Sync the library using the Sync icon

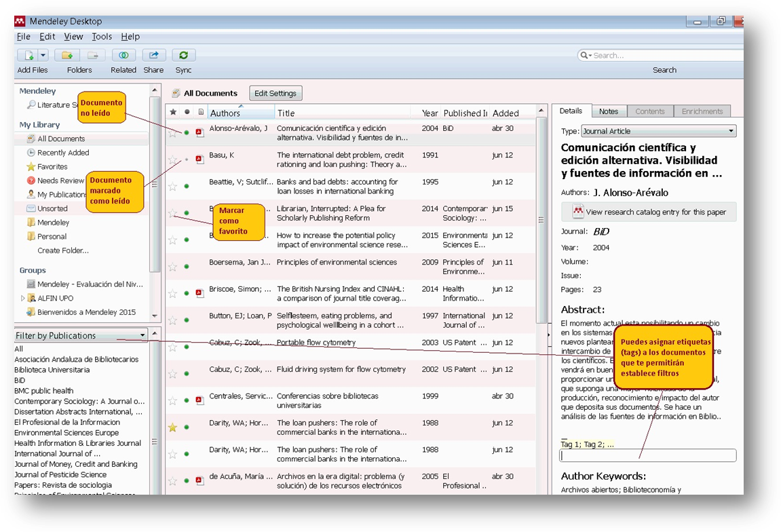183,55
